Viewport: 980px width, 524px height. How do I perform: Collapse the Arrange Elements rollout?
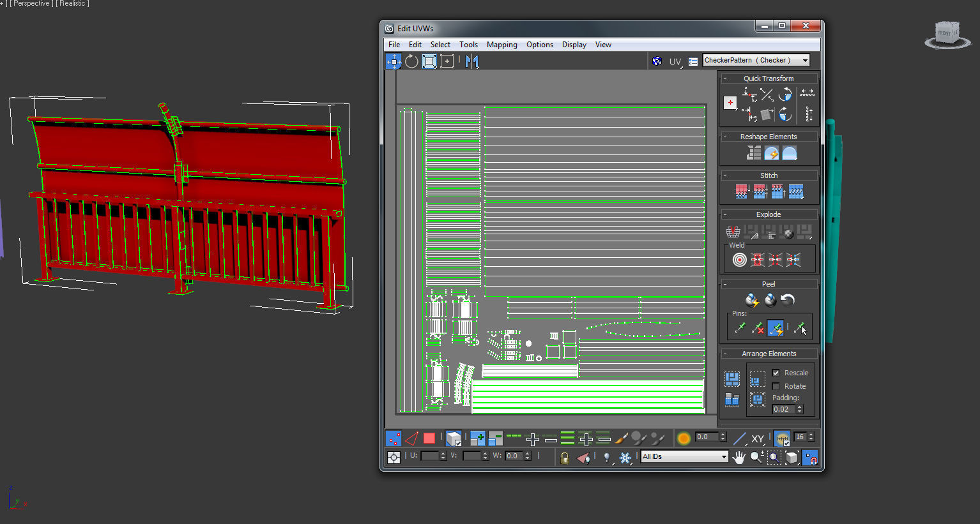[725, 354]
